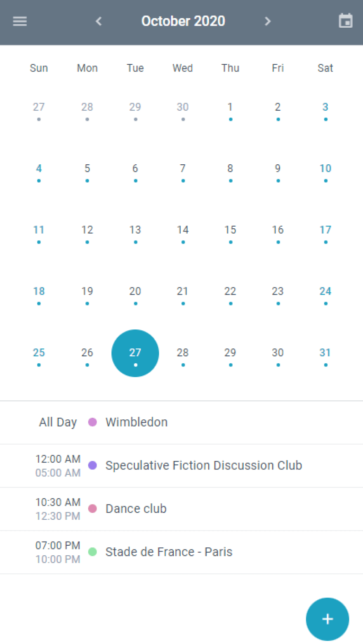Select the Dance club event
The width and height of the screenshot is (363, 644).
point(136,509)
